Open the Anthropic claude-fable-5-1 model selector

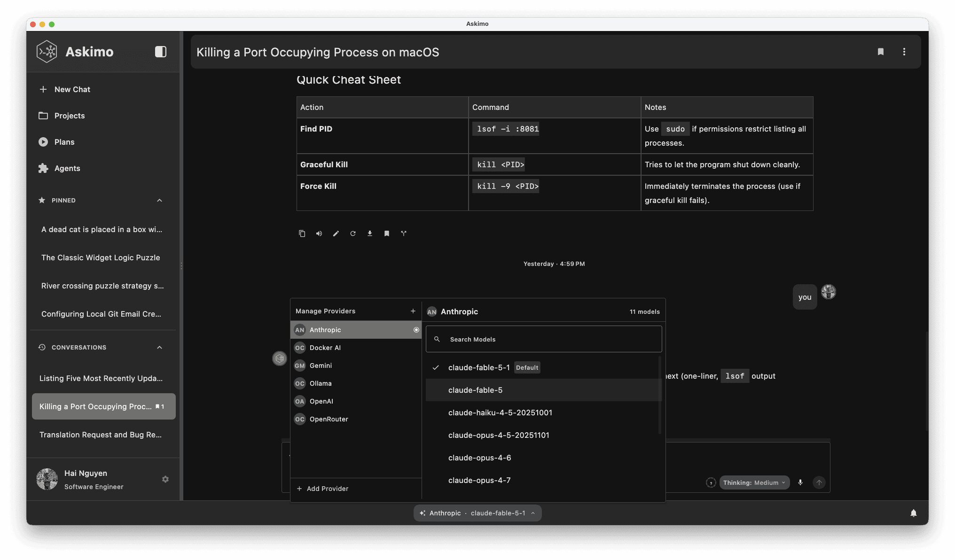click(477, 513)
